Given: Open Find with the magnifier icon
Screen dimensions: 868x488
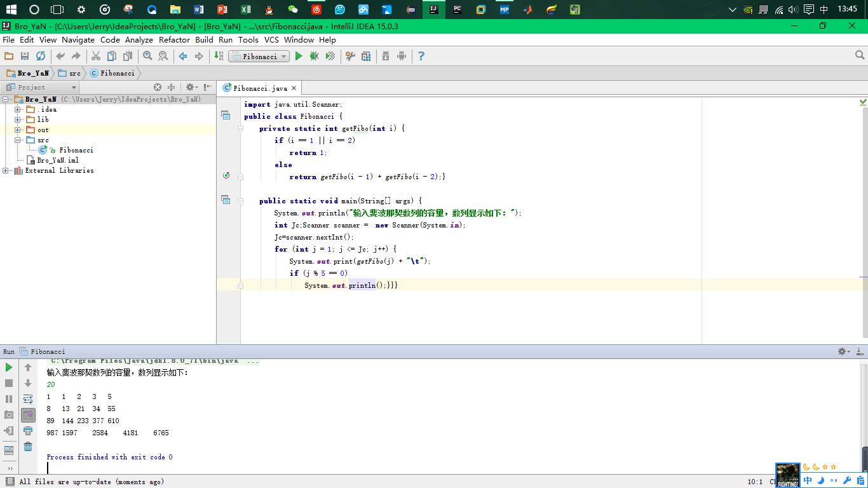Looking at the screenshot, I should coord(147,56).
